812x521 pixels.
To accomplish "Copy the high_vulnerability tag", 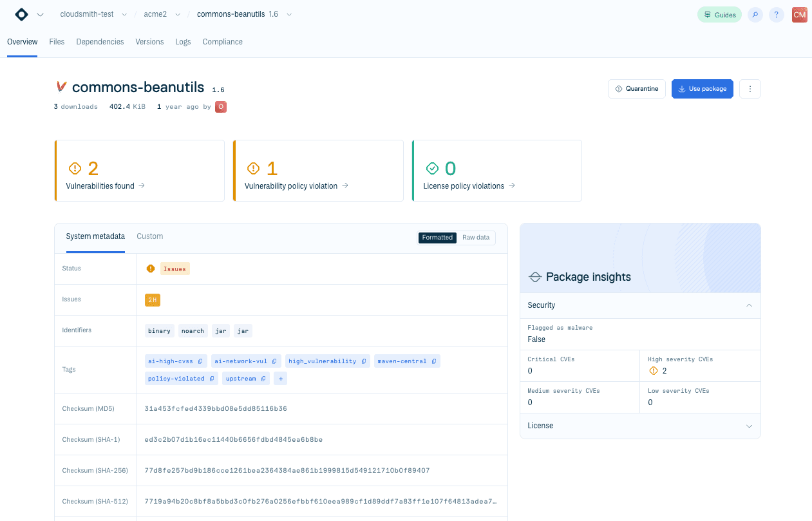I will click(364, 361).
